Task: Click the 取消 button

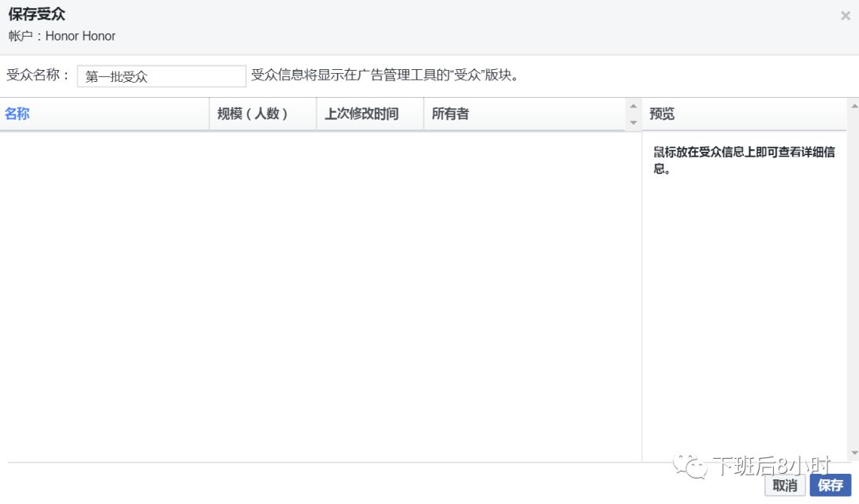Action: (x=784, y=486)
